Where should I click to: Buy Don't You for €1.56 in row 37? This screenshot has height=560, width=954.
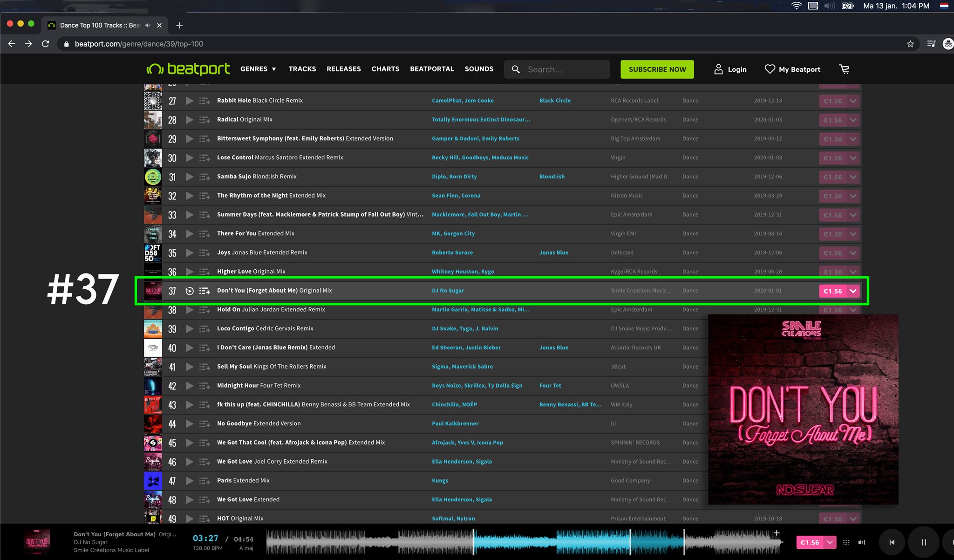click(x=833, y=291)
